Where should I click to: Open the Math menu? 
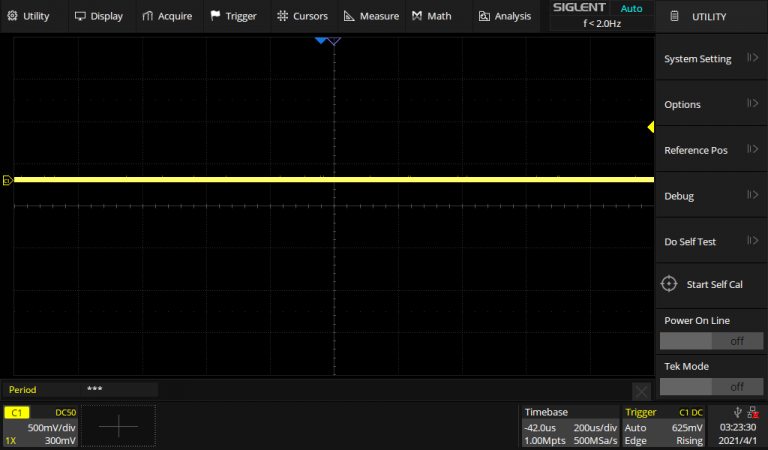(x=431, y=16)
